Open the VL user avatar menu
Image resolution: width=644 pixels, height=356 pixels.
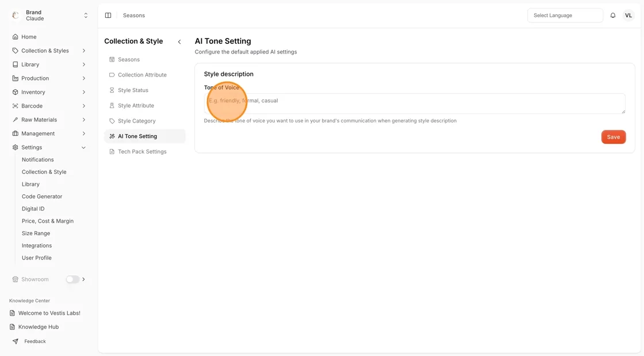tap(628, 16)
